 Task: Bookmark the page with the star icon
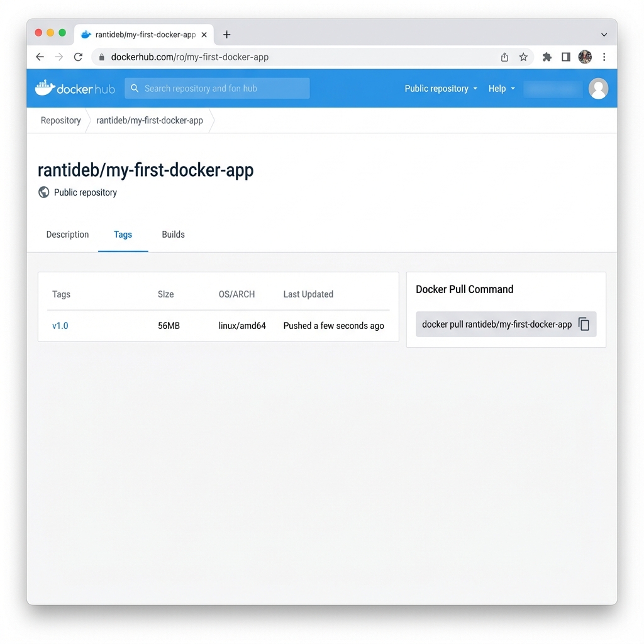523,57
